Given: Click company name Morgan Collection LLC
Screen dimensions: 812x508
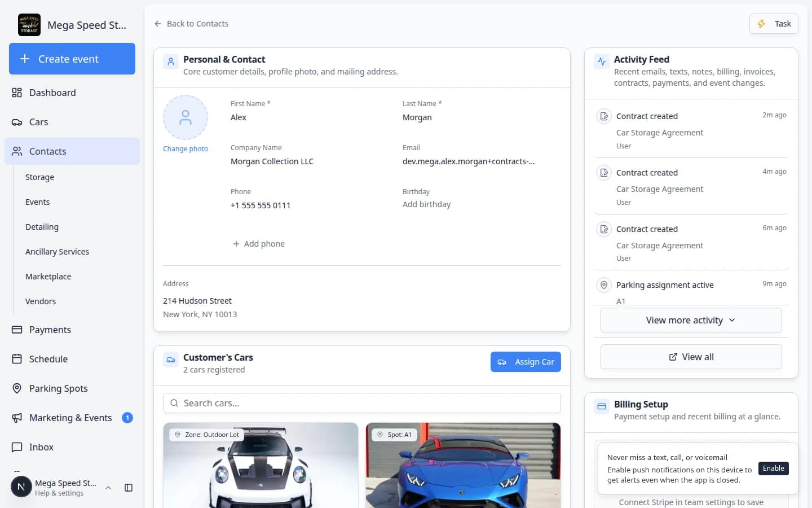Looking at the screenshot, I should (272, 161).
